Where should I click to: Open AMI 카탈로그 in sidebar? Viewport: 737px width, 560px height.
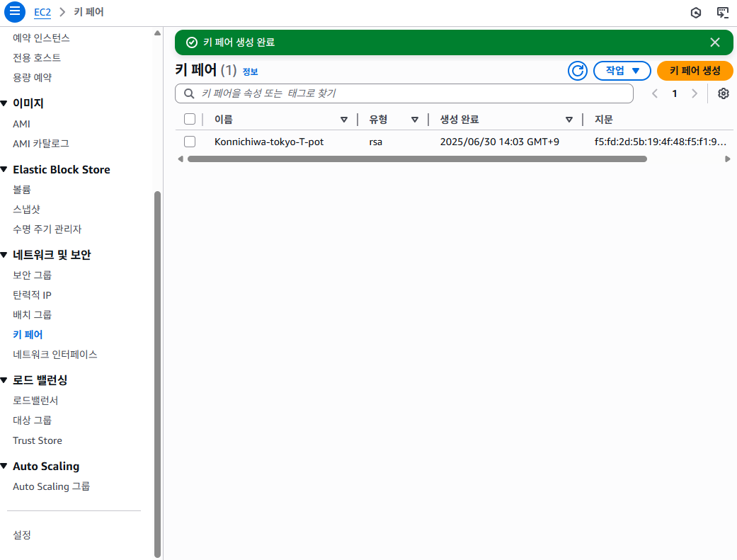coord(41,144)
